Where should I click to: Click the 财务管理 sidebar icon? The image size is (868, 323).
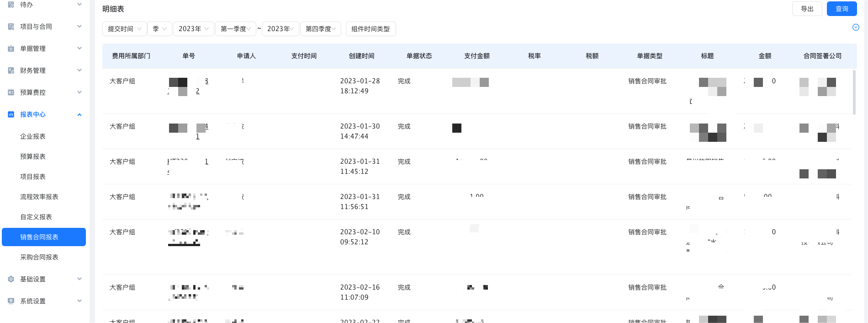[11, 70]
